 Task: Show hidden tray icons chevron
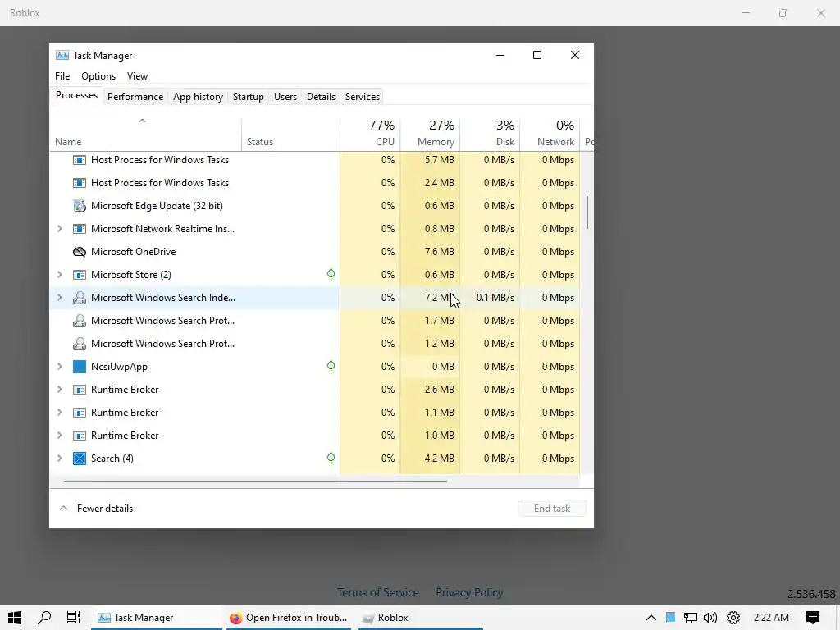(651, 618)
